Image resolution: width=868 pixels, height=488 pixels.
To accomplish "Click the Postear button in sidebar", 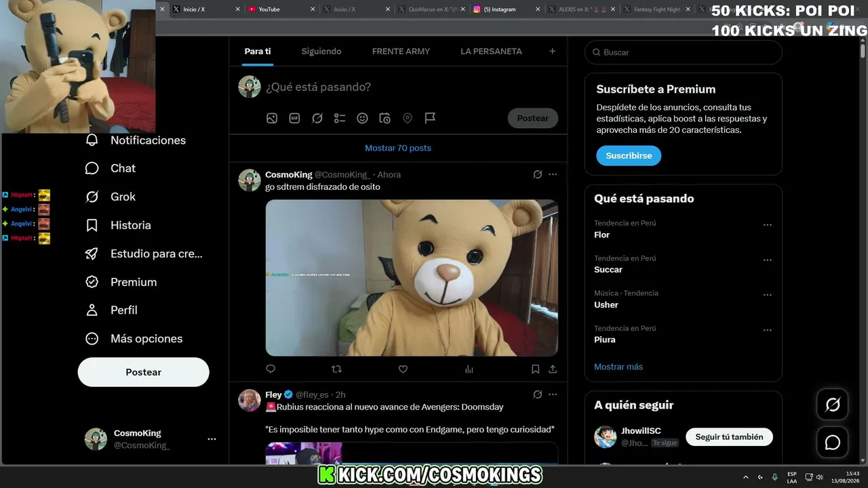I will [144, 372].
